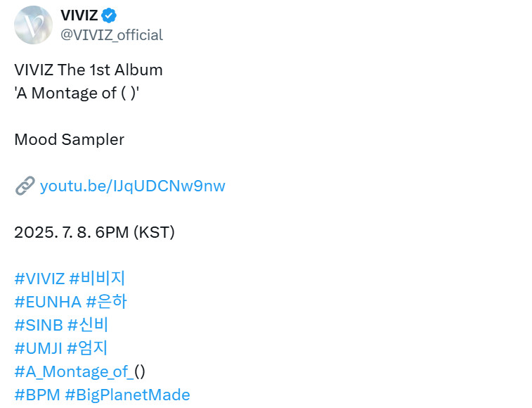532x408 pixels.
Task: Open the VIVIZ display name profile link
Action: coord(79,15)
